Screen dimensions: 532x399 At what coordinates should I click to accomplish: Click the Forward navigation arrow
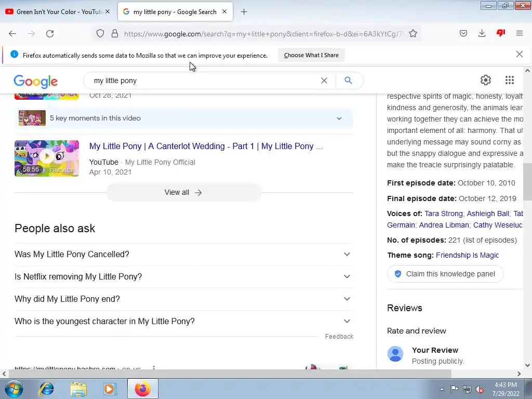pyautogui.click(x=31, y=34)
